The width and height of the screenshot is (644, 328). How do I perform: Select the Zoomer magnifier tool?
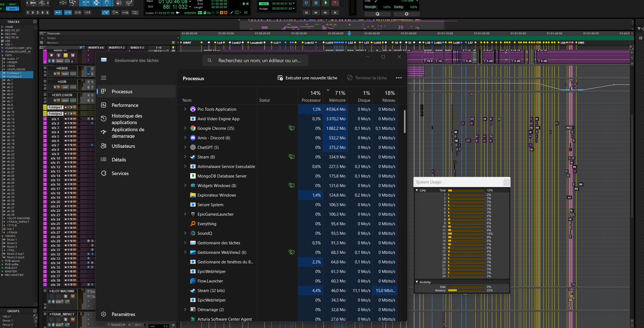72,3
